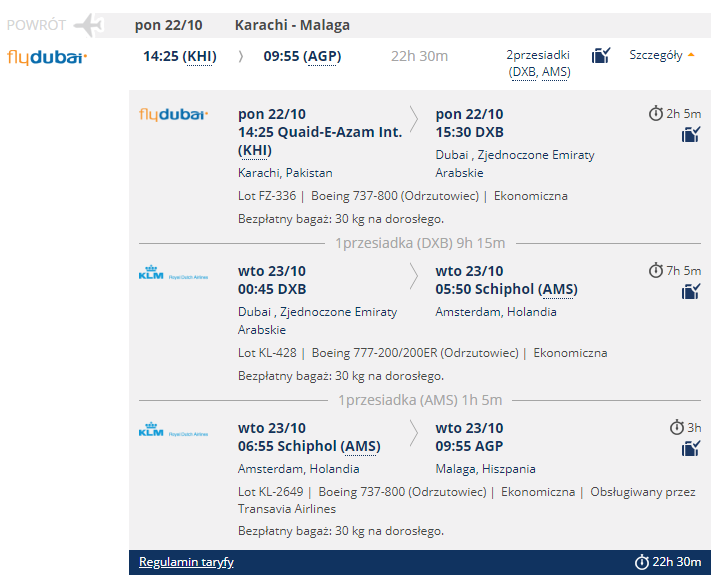Click the total 22h 30m stopwatch in footer
The width and height of the screenshot is (722, 583).
coord(642,562)
